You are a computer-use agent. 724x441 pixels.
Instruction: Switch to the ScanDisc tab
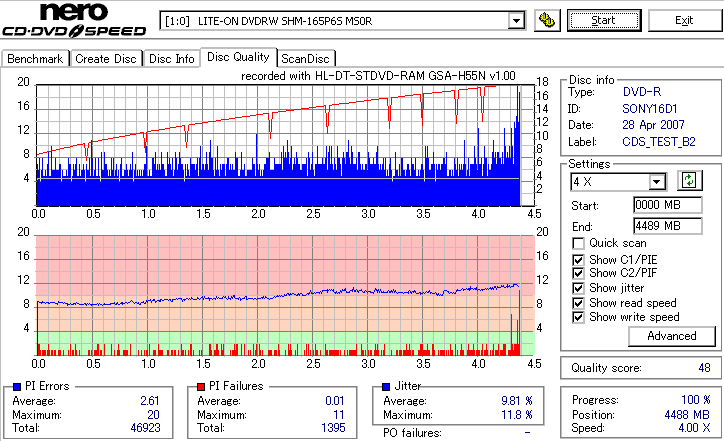[x=305, y=59]
